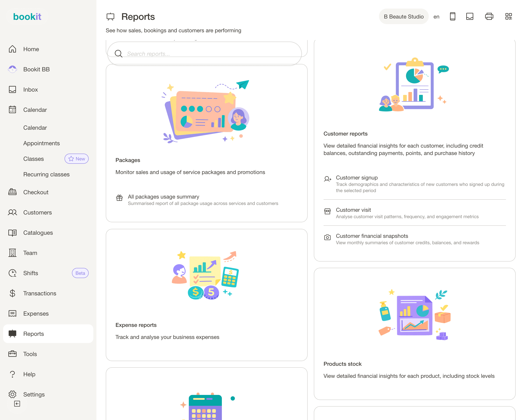Open the inbox tray icon in header

coord(469,17)
